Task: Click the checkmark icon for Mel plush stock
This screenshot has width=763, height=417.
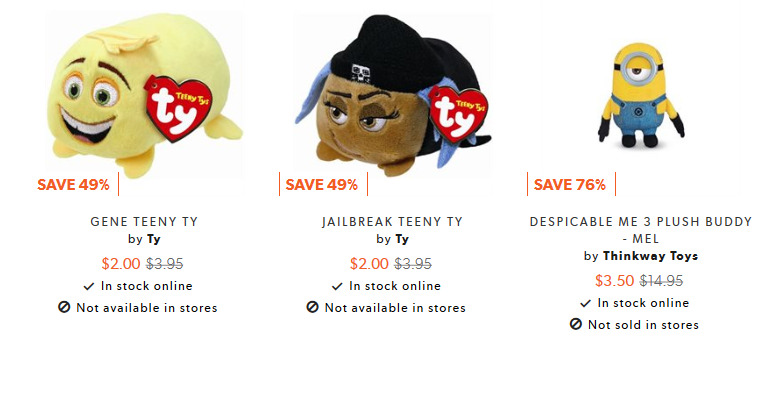Action: pos(585,304)
